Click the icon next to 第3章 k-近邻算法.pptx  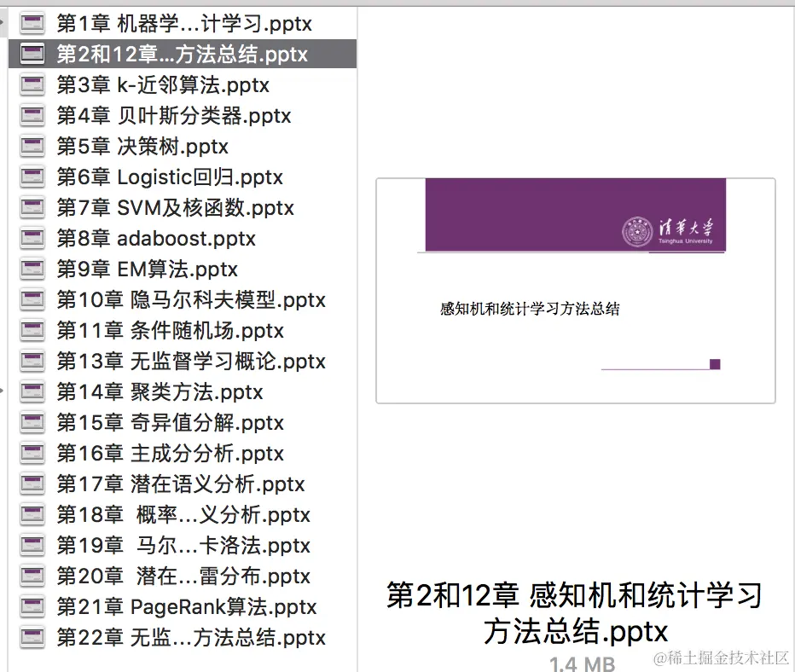(32, 84)
